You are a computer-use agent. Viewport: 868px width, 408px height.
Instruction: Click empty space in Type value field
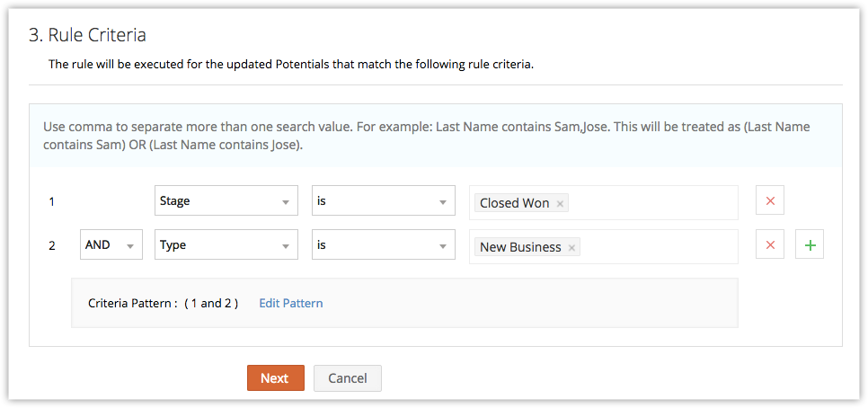click(x=656, y=247)
